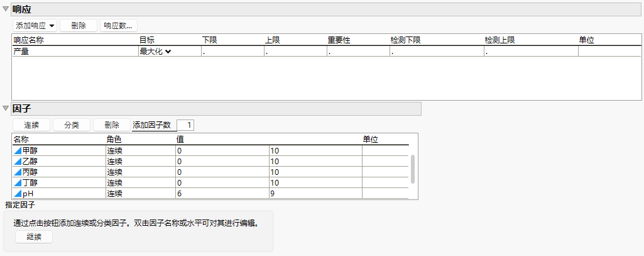
Task: Click the blue triangle icon beside 丁醇
Action: tap(18, 182)
